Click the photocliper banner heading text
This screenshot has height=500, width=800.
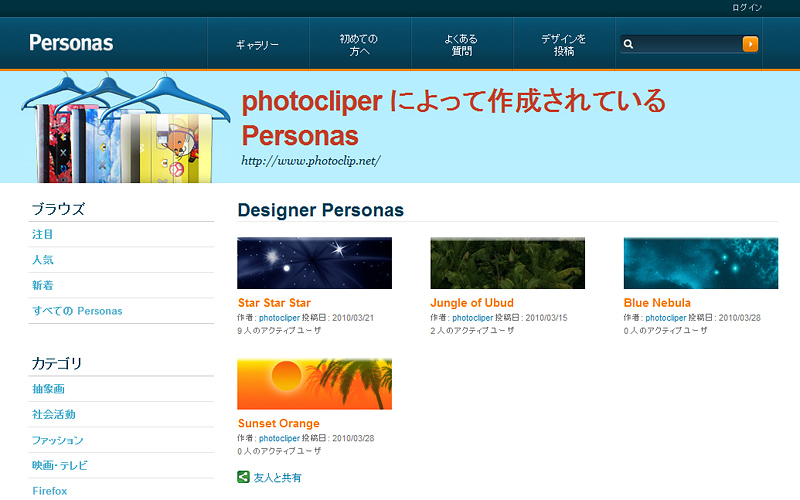pos(454,118)
